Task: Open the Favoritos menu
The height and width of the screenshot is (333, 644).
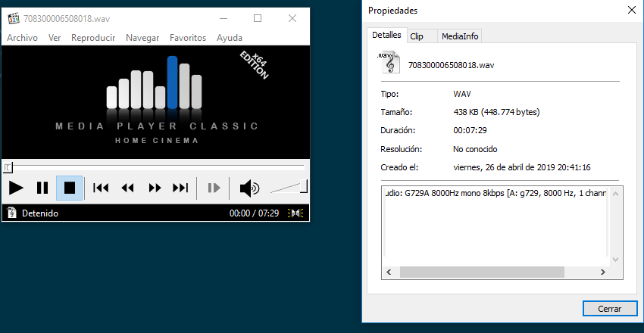Action: tap(188, 38)
